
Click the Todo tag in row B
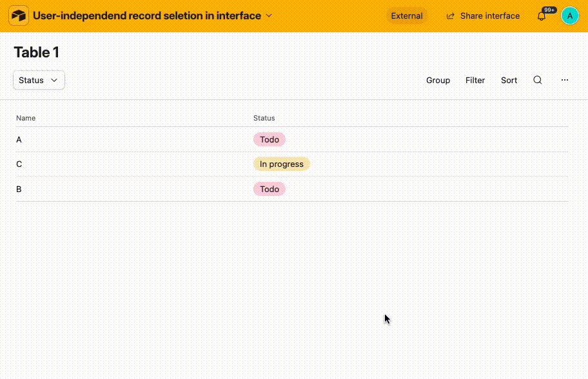[x=269, y=189]
